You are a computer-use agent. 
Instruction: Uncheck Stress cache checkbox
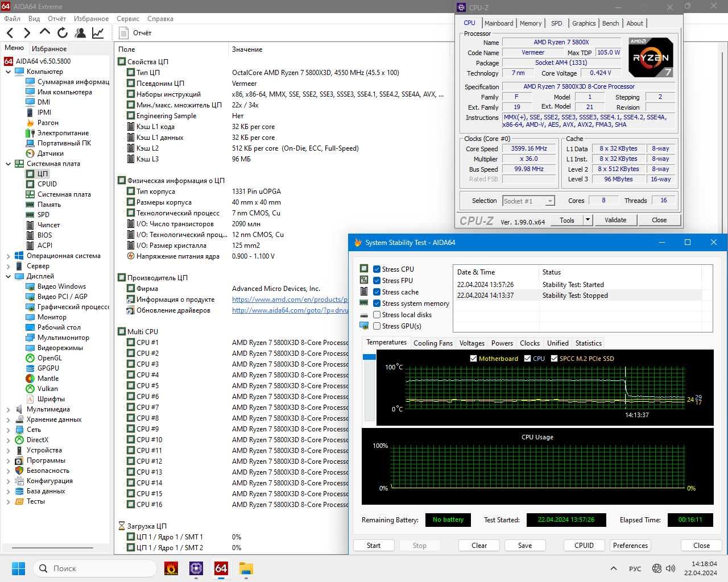coord(377,292)
